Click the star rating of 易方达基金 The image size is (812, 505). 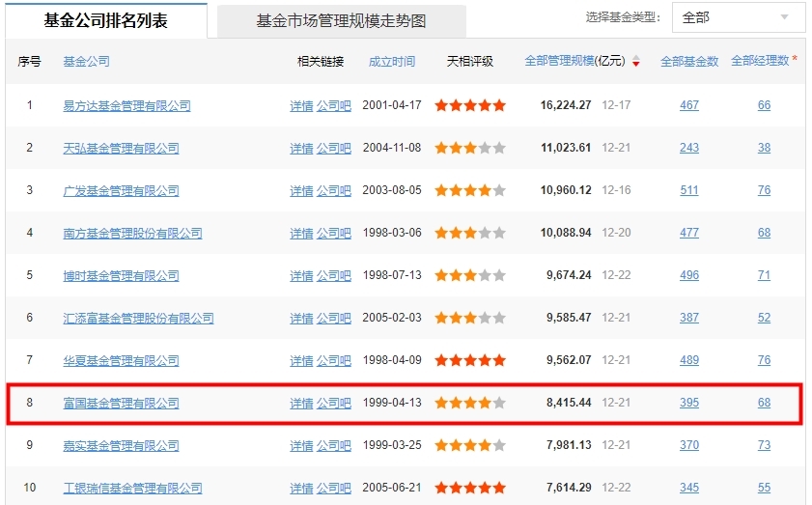pyautogui.click(x=470, y=105)
